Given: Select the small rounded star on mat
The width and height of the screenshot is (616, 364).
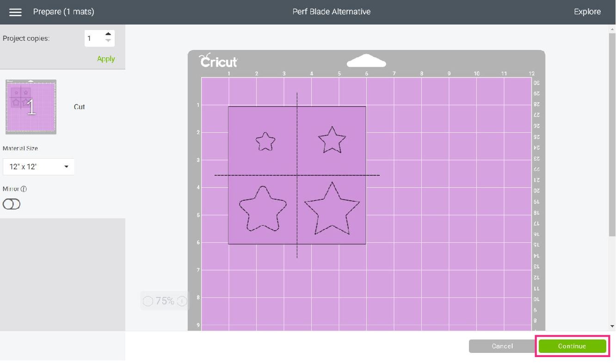Looking at the screenshot, I should click(x=265, y=142).
